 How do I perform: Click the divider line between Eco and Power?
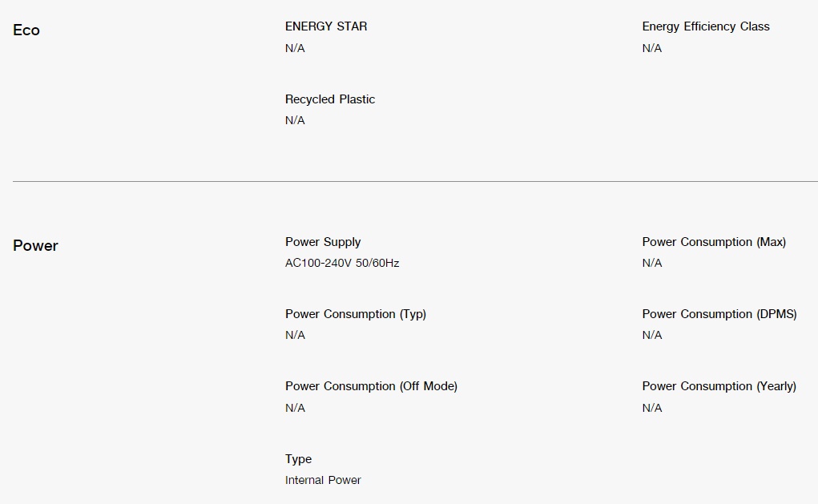pyautogui.click(x=415, y=182)
